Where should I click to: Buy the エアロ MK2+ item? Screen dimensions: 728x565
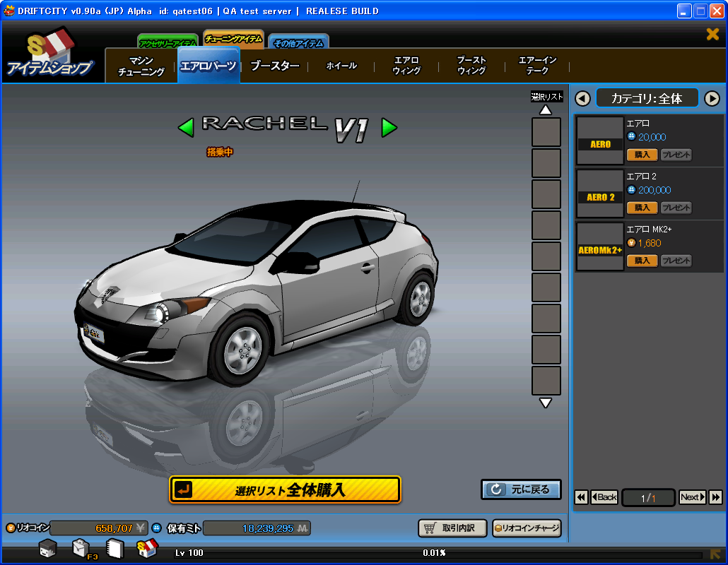(642, 260)
